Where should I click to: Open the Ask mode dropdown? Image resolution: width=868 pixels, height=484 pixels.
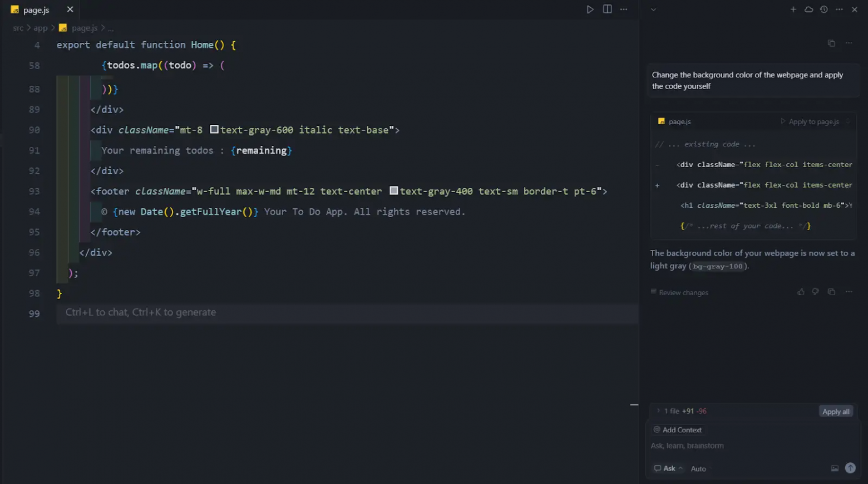tap(668, 468)
